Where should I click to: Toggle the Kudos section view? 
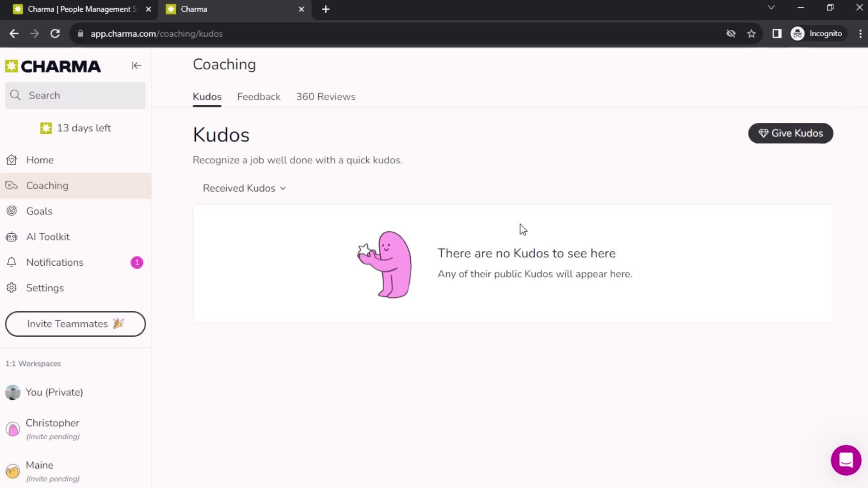(244, 188)
